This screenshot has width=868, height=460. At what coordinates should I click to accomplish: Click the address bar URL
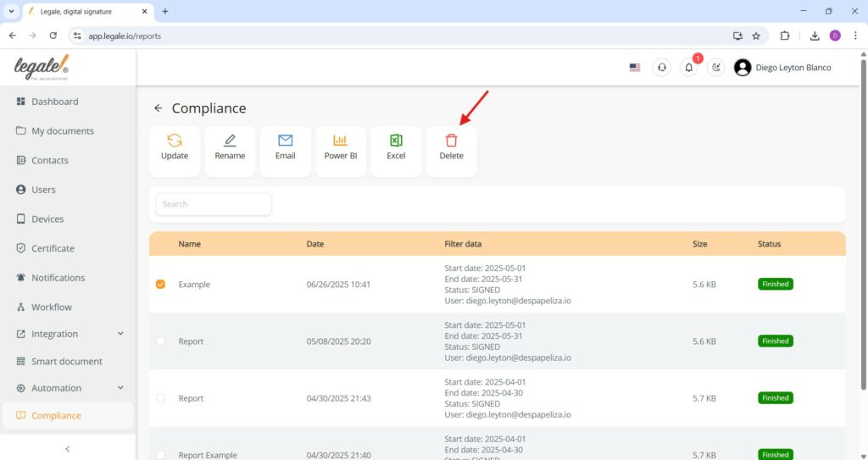[125, 36]
